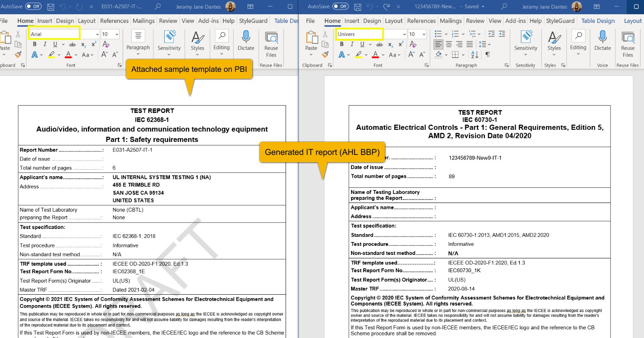Click the Univers font name box
This screenshot has width=644, height=338.
[x=359, y=34]
